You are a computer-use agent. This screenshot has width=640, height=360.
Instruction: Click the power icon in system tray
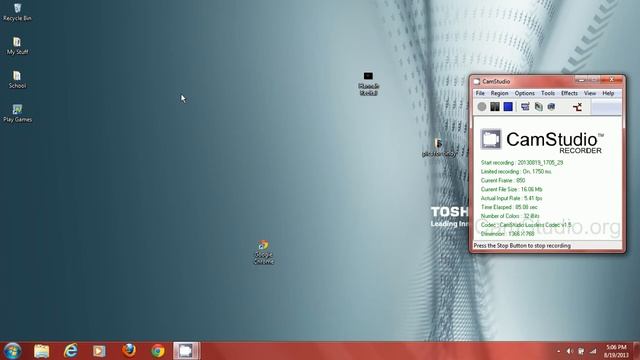[x=581, y=351]
